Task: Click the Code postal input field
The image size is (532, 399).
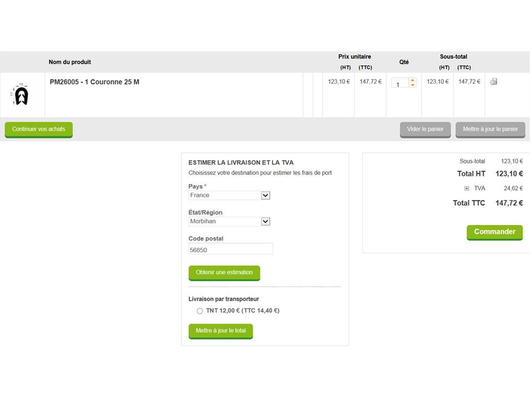Action: (x=231, y=249)
